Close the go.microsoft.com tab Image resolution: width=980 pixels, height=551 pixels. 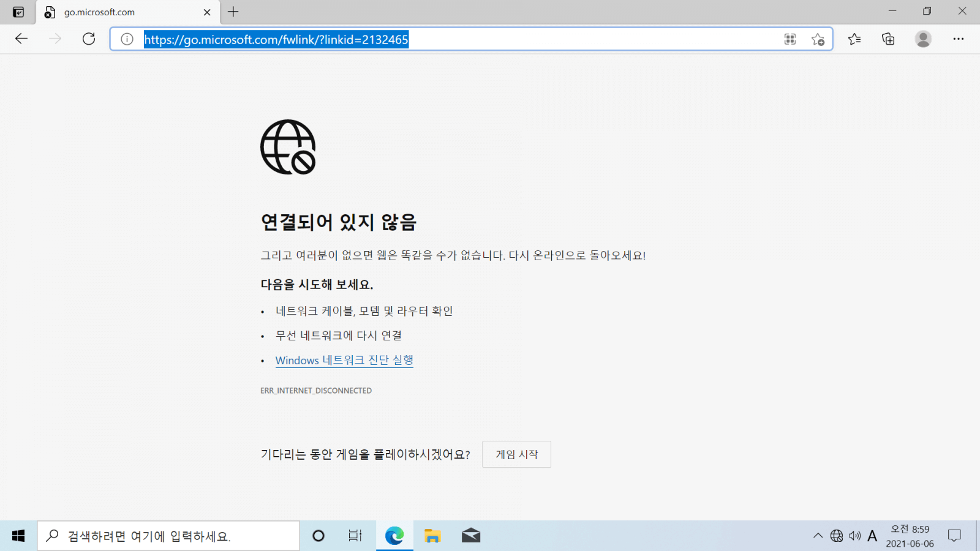[x=207, y=12]
